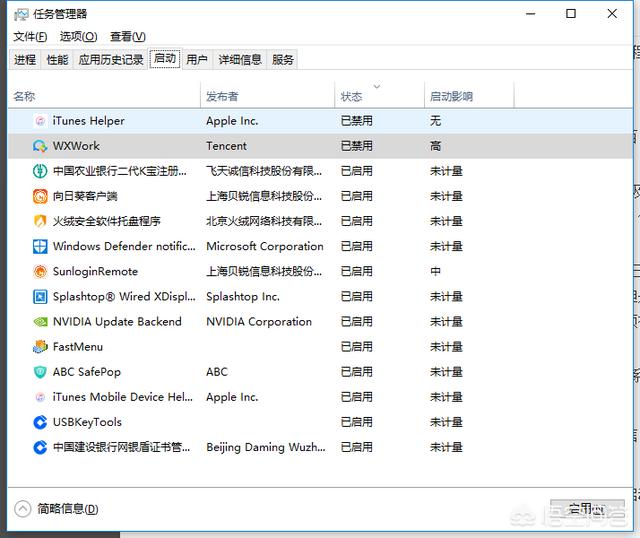Click the Windows Defender notification icon
640x538 pixels.
click(40, 247)
